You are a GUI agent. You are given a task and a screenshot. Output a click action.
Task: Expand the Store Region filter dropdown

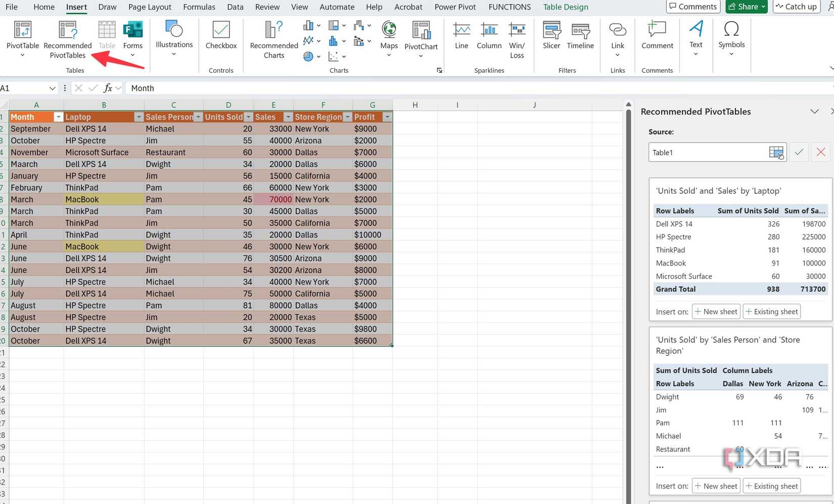pos(347,117)
